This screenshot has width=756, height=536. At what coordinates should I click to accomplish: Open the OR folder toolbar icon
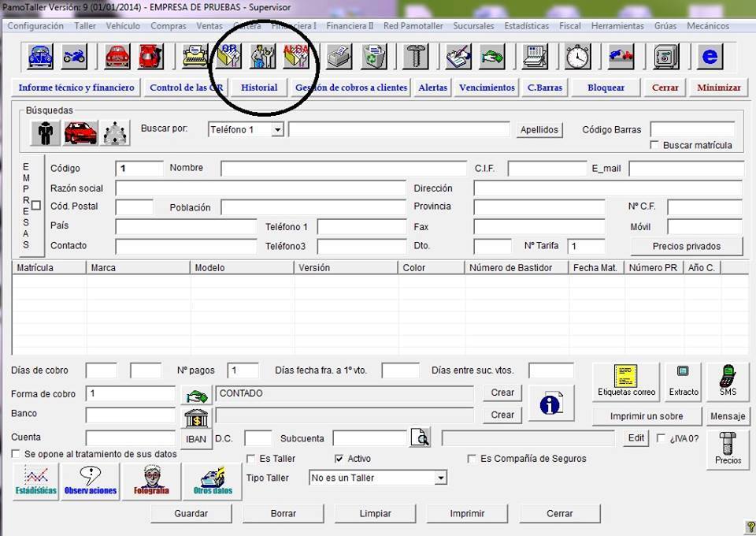[229, 57]
